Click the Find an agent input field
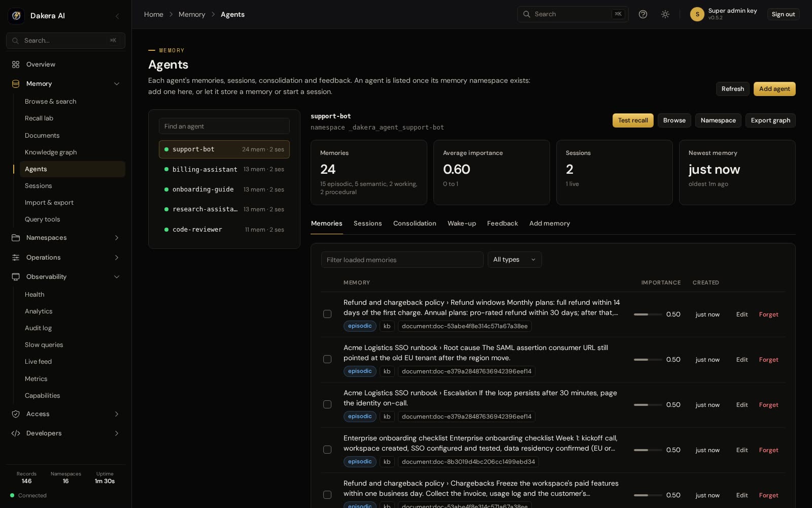This screenshot has width=812, height=508. 224,126
